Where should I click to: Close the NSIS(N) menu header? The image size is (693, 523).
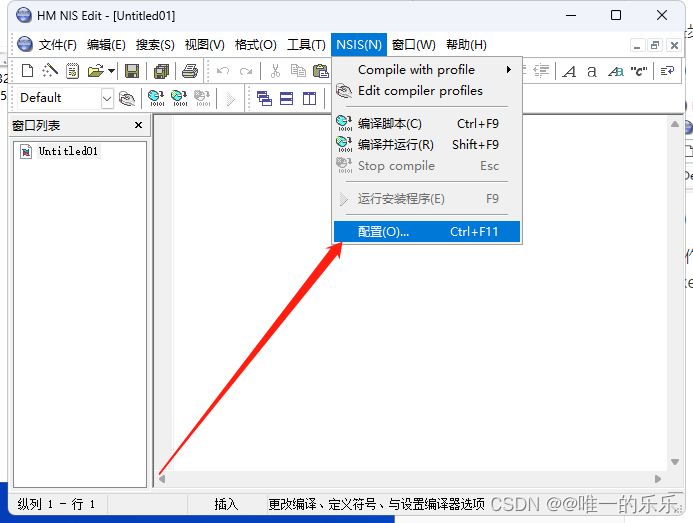coord(359,45)
